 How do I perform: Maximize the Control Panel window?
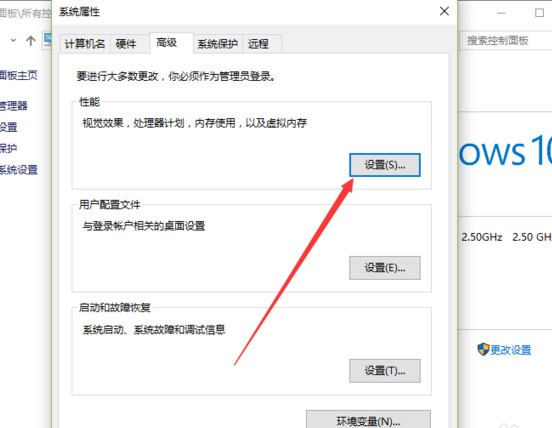(x=539, y=13)
